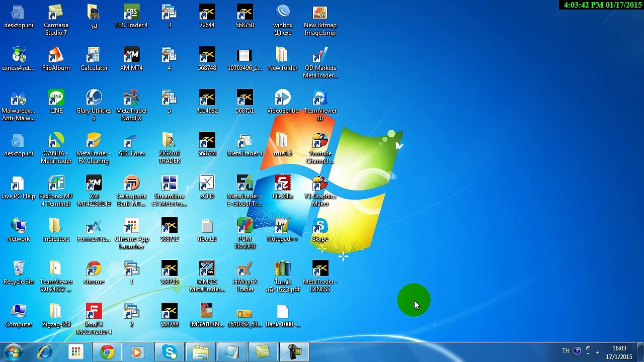Screen dimensions: 644x362
Task: Open Skype from the taskbar
Action: tap(170, 352)
